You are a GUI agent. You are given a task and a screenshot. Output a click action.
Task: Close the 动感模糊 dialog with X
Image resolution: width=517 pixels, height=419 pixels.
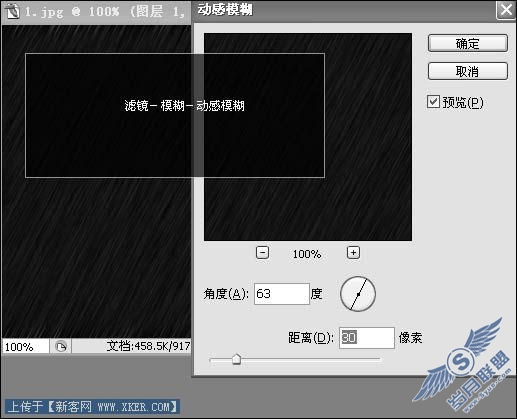coord(506,10)
